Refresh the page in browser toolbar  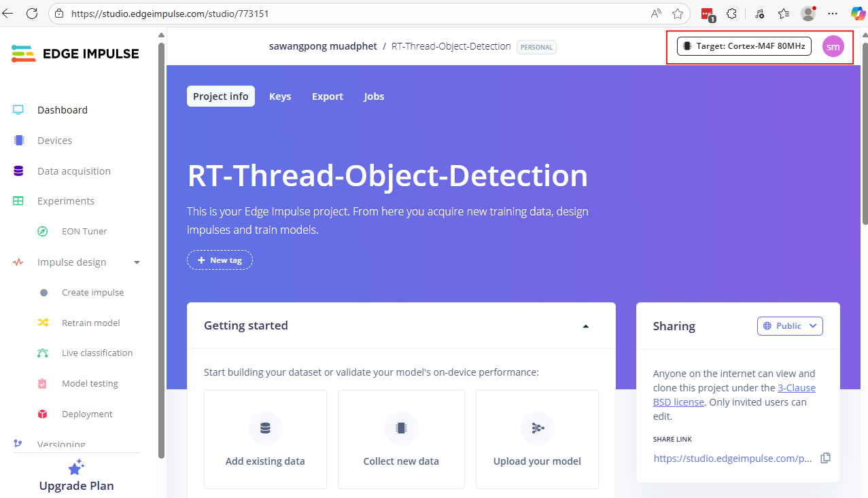click(32, 14)
